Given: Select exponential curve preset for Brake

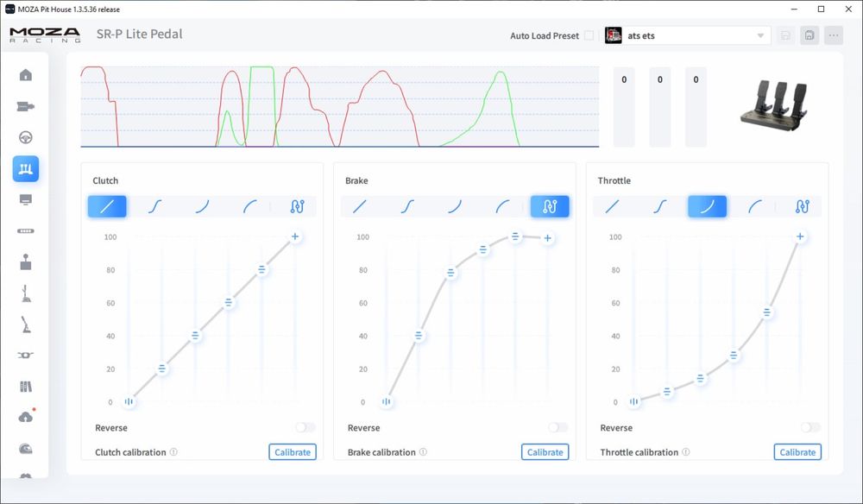Looking at the screenshot, I should click(455, 206).
